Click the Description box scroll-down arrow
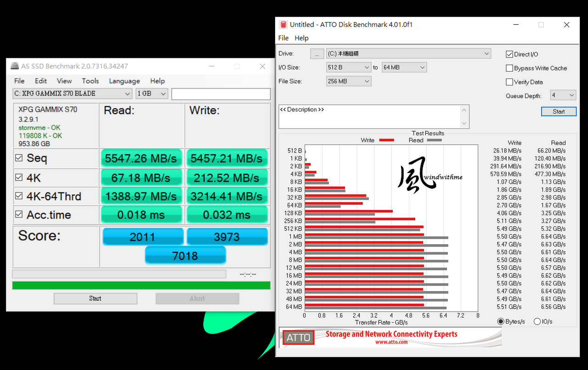The width and height of the screenshot is (588, 370). 464,123
